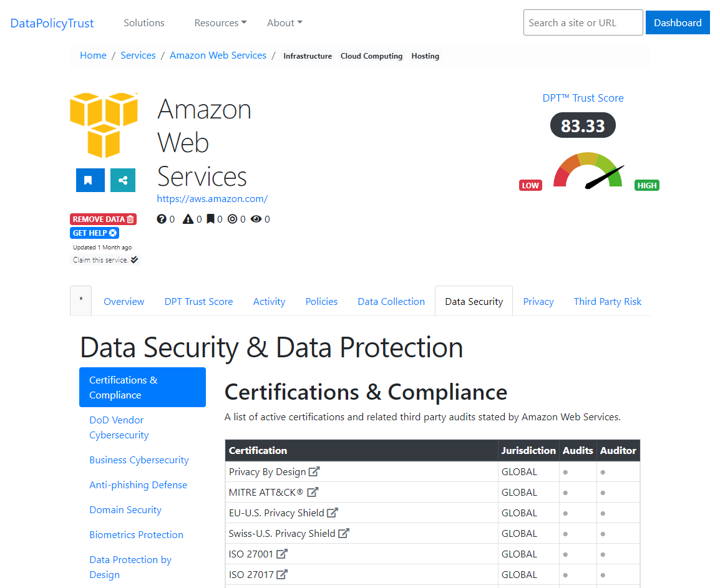Screen dimensions: 720x588
Task: Toggle the audit dot for EU-U.S. Privacy Shield
Action: (565, 513)
